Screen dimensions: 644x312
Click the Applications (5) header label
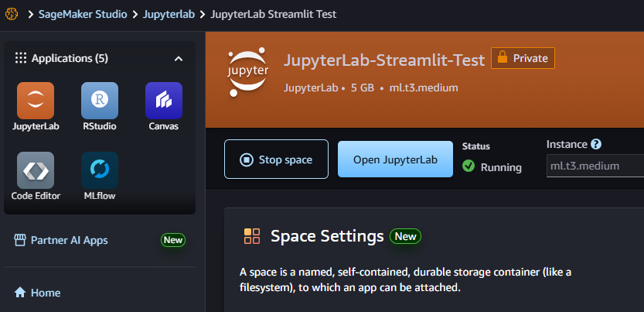point(70,58)
